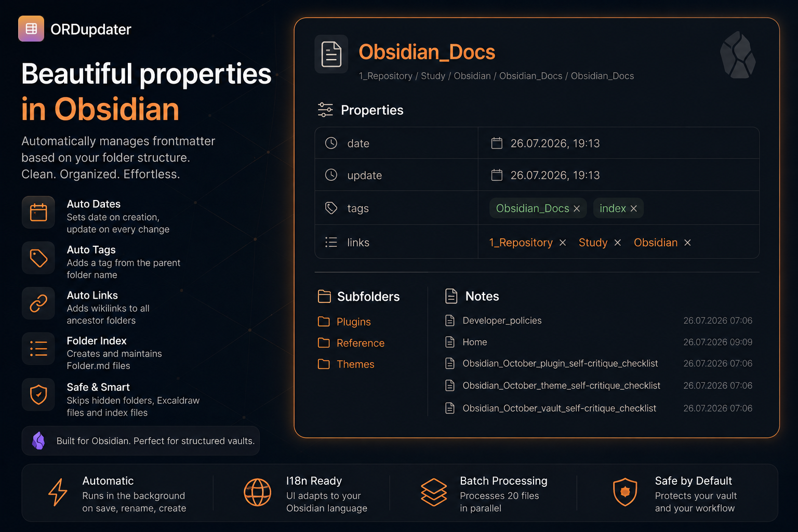Click the Reference folder icon
This screenshot has height=532, width=798.
click(324, 343)
